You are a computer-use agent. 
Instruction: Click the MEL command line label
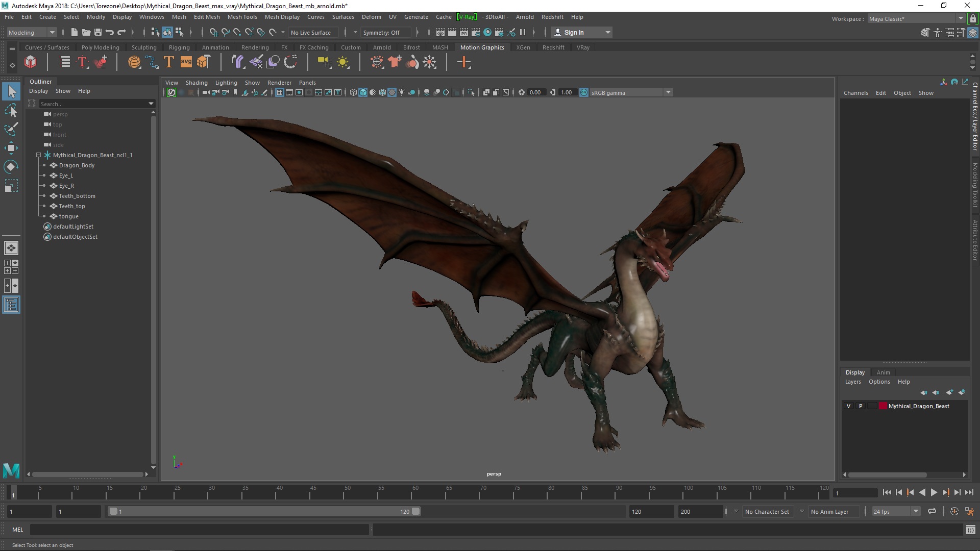pos(18,530)
